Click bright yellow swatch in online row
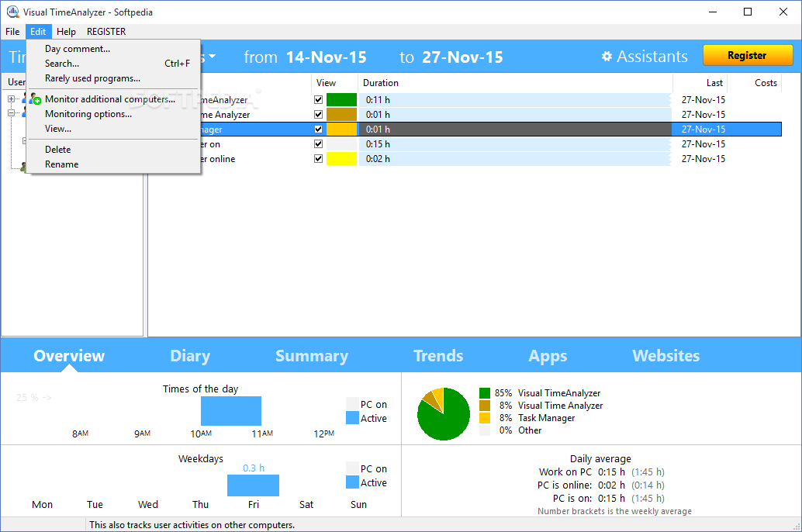Viewport: 802px width, 532px height. tap(341, 159)
